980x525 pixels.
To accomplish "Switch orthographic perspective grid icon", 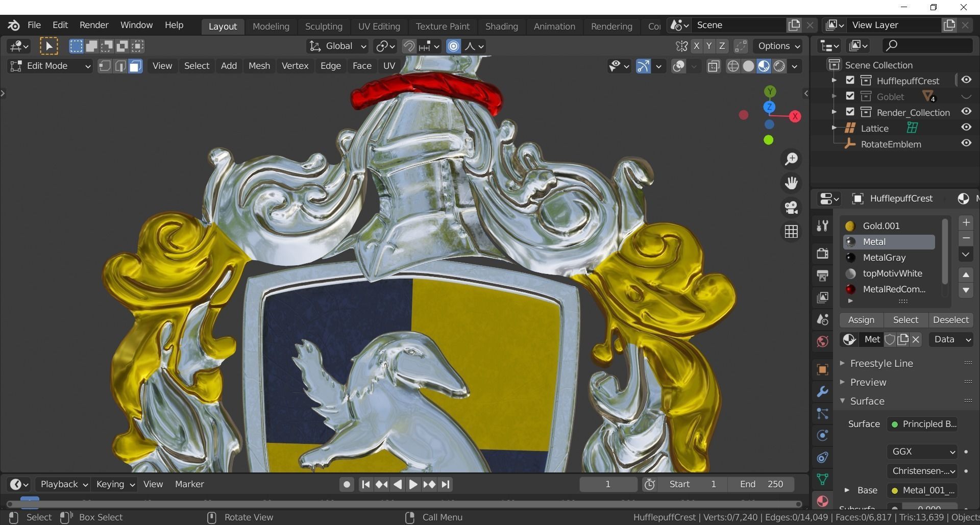I will [x=791, y=232].
